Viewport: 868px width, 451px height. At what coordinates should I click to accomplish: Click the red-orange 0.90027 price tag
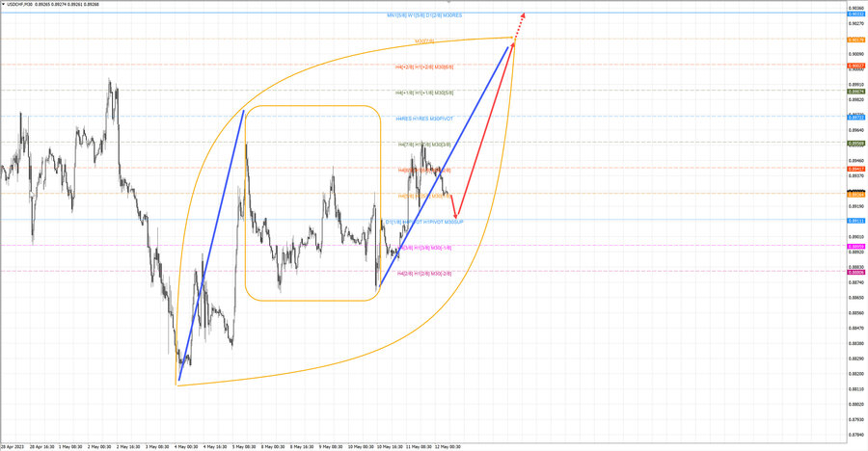click(x=856, y=66)
